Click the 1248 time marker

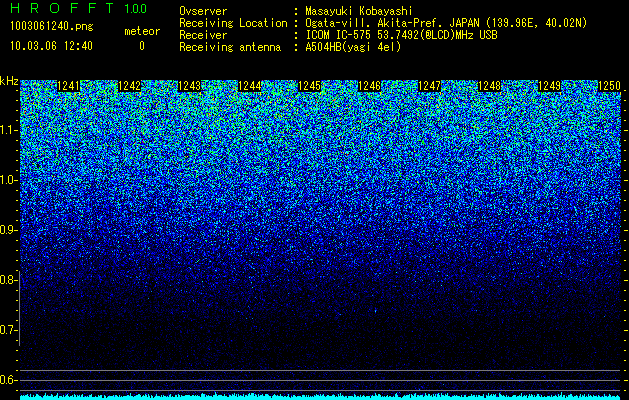pyautogui.click(x=489, y=86)
